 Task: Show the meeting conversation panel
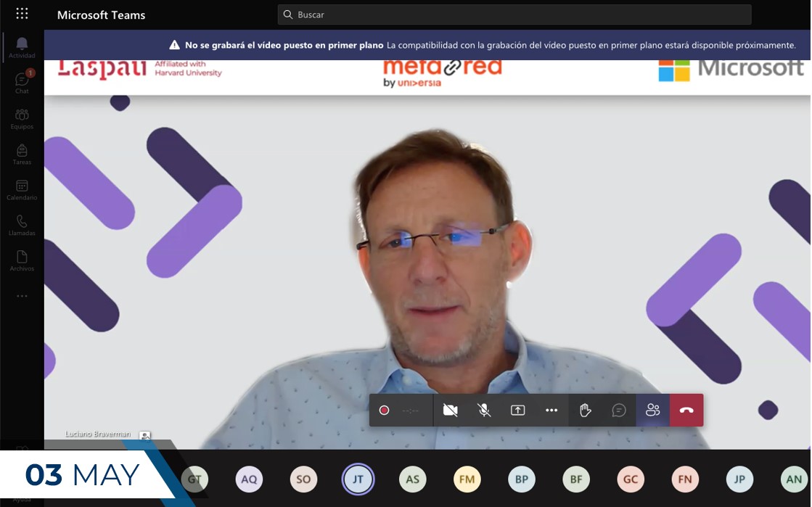point(619,410)
